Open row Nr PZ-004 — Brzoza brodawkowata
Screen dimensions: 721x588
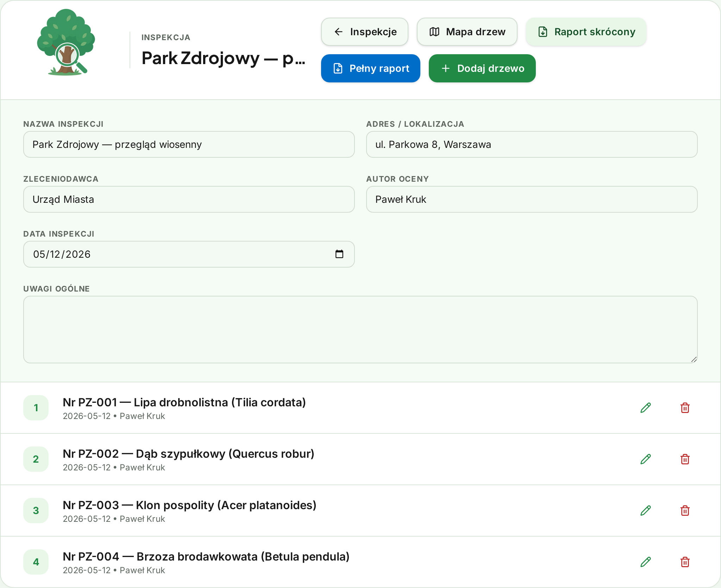point(360,562)
